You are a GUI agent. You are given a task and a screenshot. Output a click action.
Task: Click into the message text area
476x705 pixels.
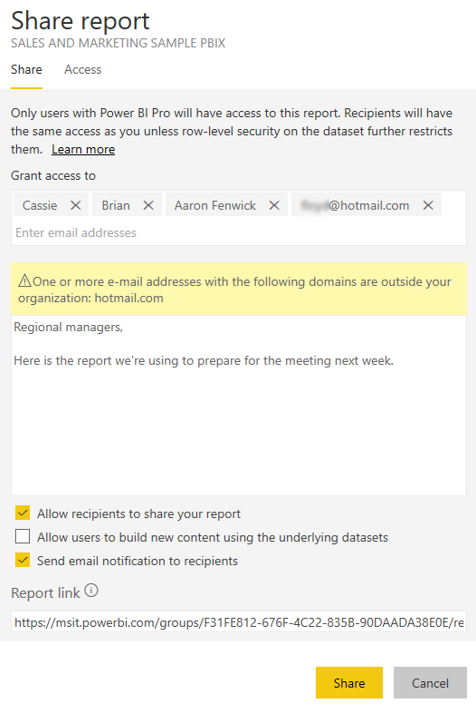pyautogui.click(x=239, y=405)
